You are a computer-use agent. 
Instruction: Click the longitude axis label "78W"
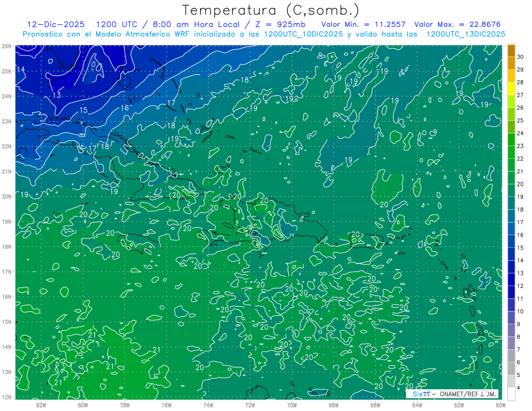click(x=125, y=404)
